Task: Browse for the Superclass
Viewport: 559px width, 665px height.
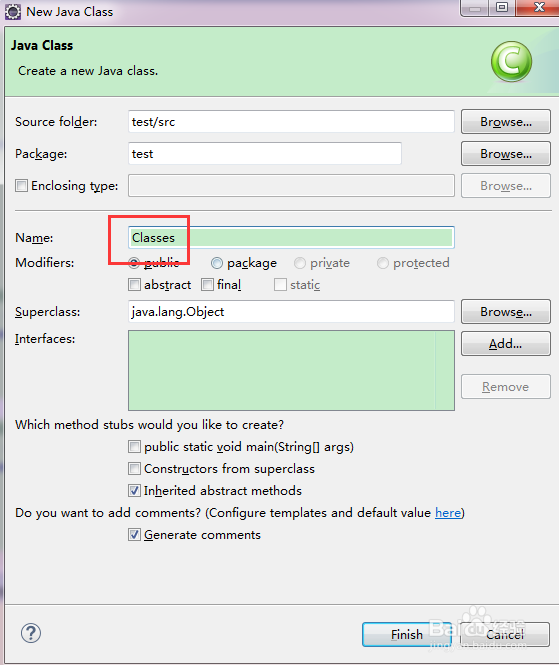Action: point(506,312)
